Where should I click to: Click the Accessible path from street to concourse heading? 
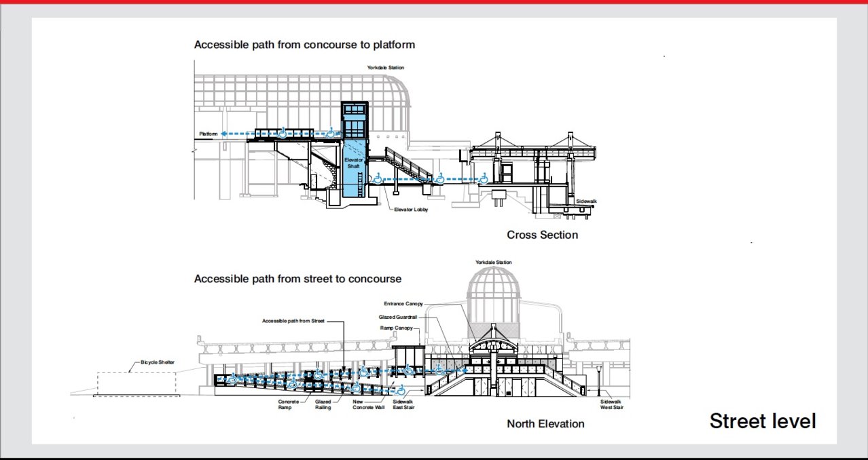tap(297, 279)
